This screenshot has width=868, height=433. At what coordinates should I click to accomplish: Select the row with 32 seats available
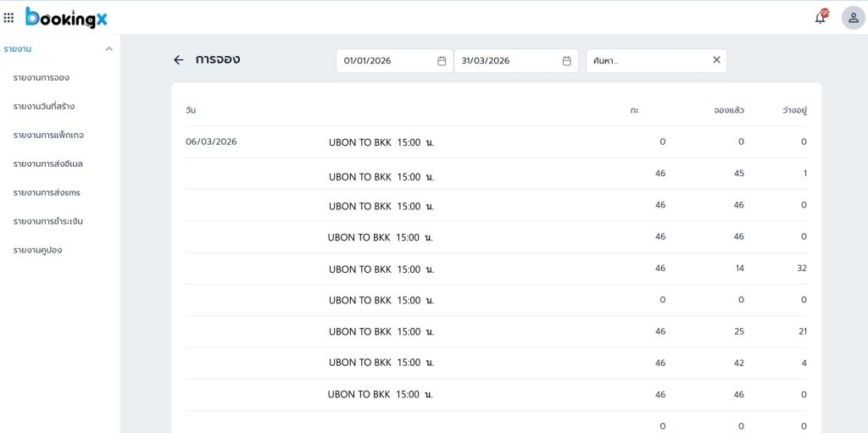496,269
